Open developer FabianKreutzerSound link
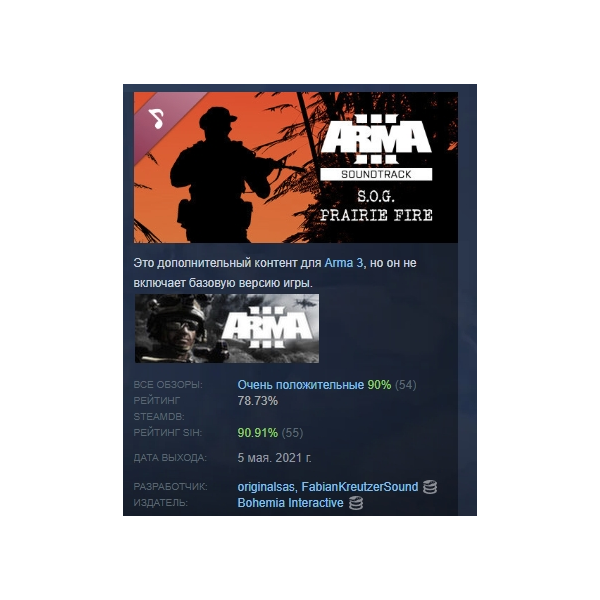 360,487
